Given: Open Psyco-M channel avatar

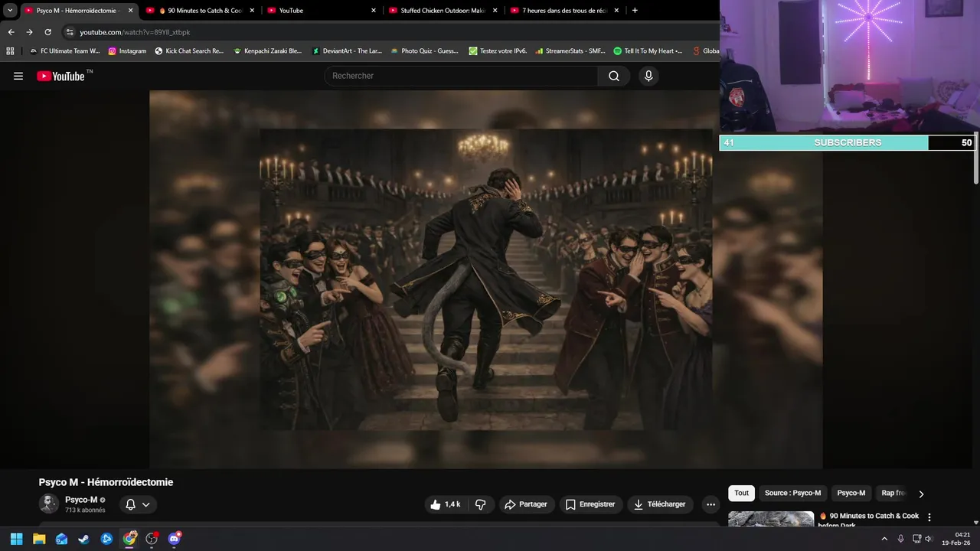Looking at the screenshot, I should (x=48, y=504).
